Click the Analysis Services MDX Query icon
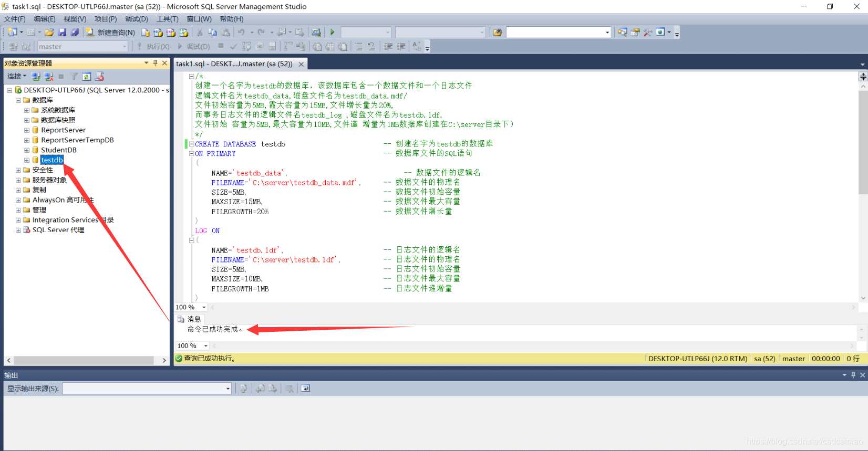868x451 pixels. coord(158,32)
